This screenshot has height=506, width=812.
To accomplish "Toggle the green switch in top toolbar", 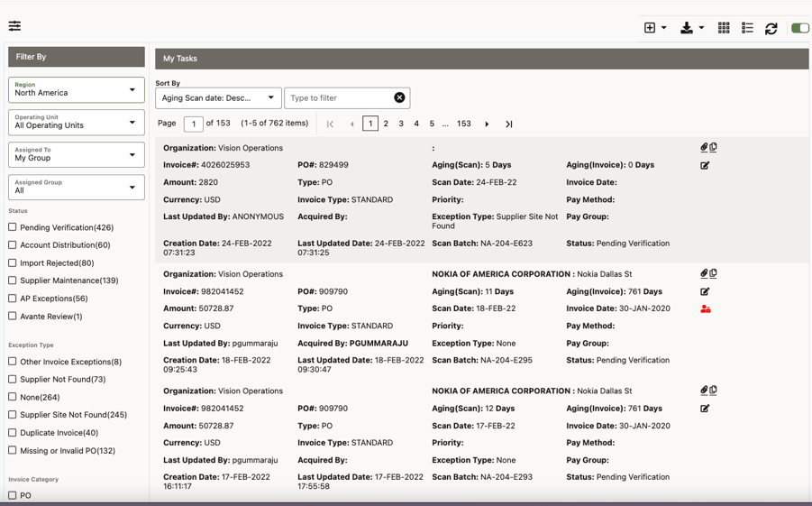I will point(799,28).
